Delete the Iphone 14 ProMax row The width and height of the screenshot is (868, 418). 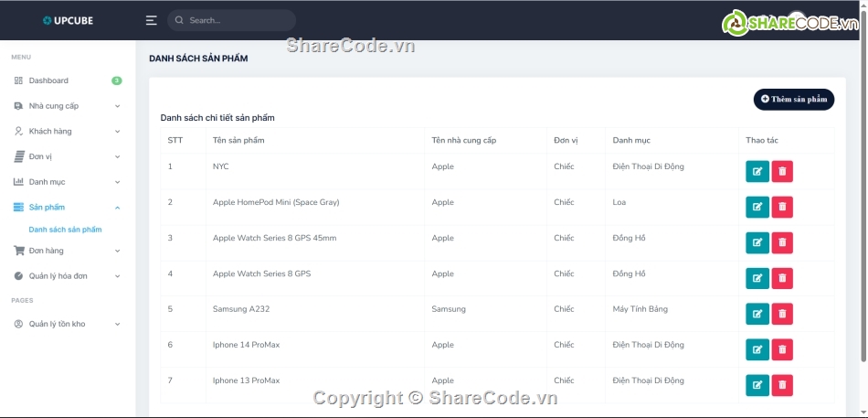tap(782, 349)
